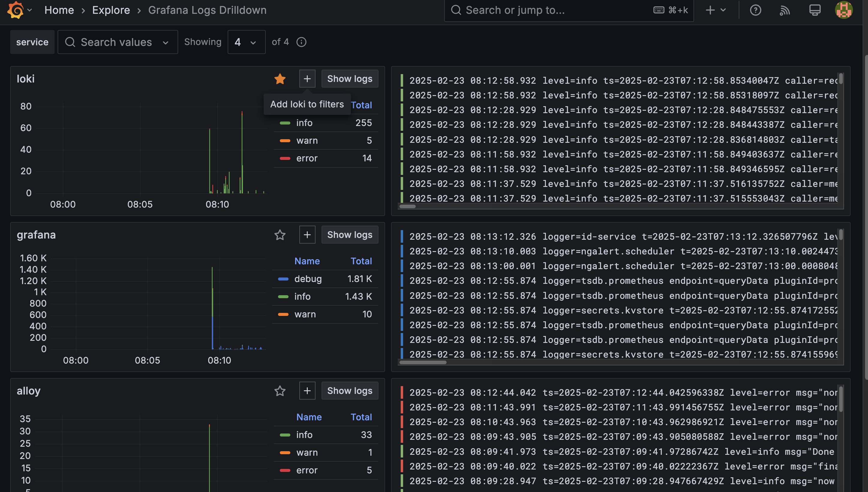
Task: Change the Showing count dropdown from 4
Action: coord(246,42)
